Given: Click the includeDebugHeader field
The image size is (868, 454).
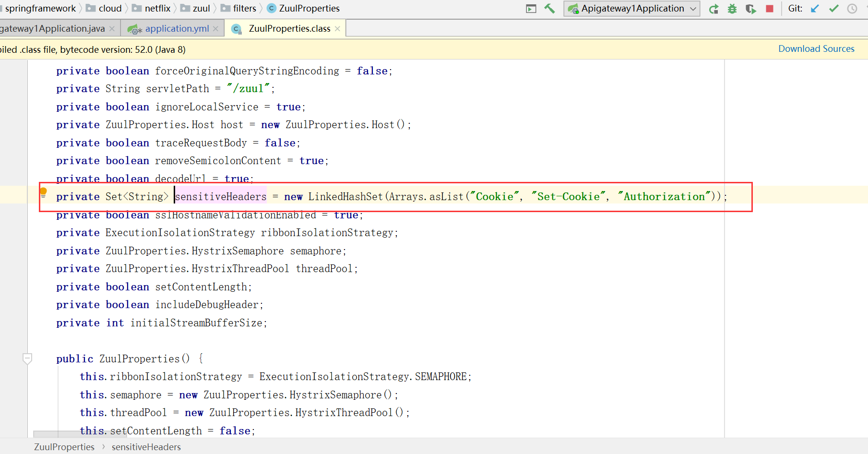Looking at the screenshot, I should point(207,305).
